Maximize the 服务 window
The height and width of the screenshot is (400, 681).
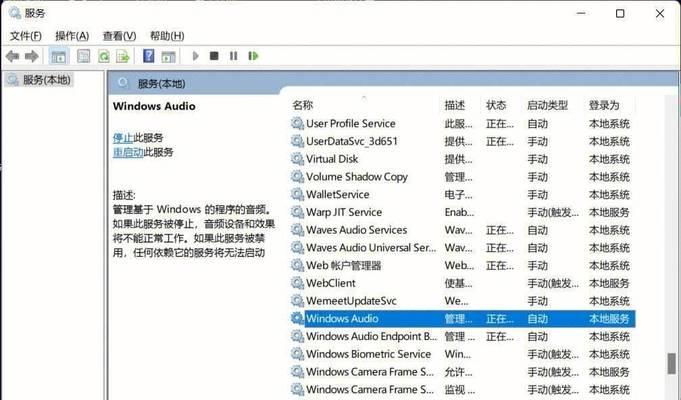(620, 14)
